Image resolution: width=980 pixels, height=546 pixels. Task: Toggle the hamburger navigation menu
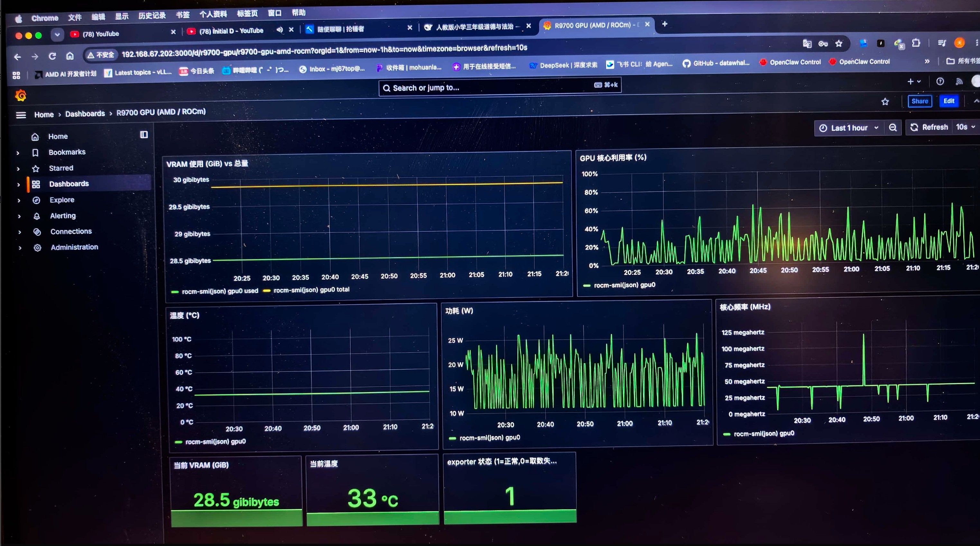click(21, 115)
